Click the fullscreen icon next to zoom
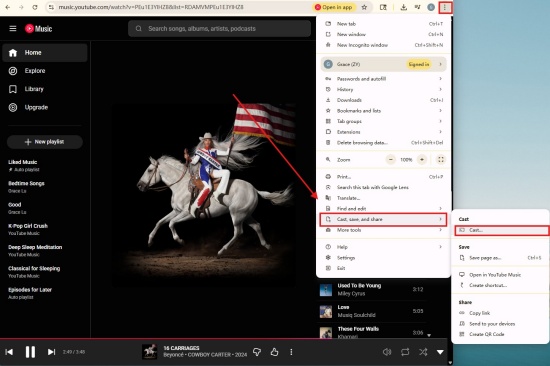The width and height of the screenshot is (550, 366). (441, 160)
